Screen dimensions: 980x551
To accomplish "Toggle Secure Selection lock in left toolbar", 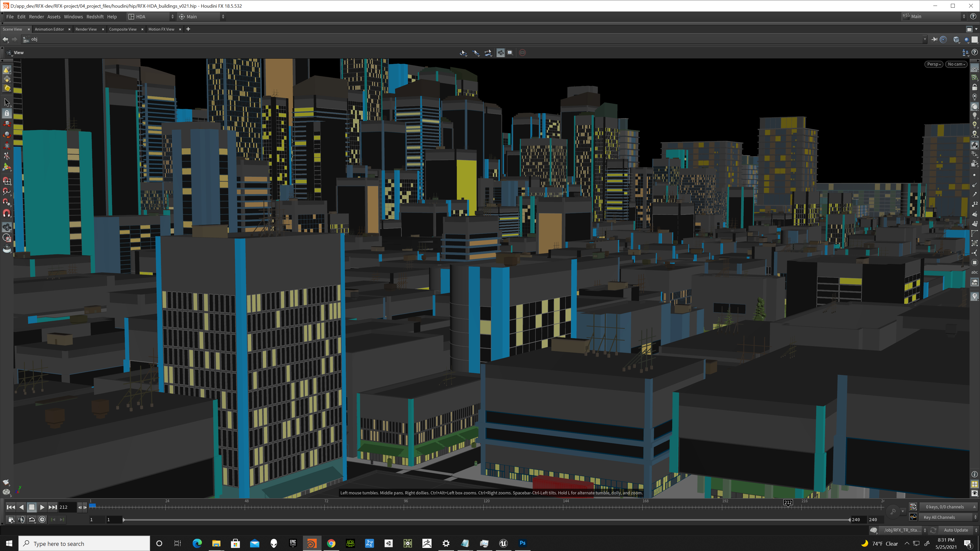I will coord(7,113).
